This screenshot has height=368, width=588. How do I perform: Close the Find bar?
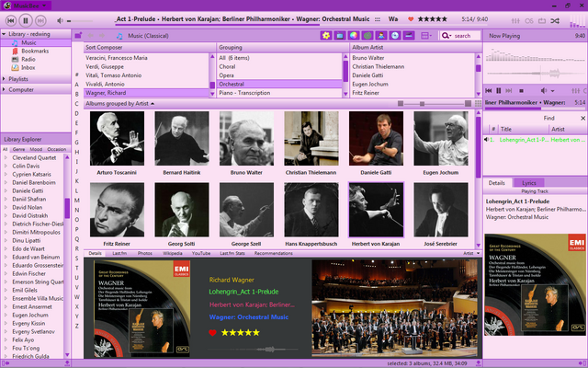click(x=582, y=119)
